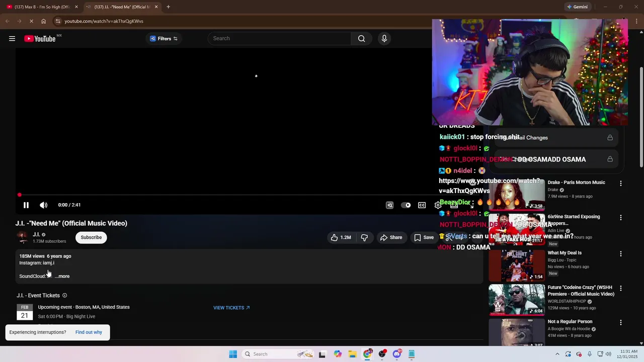
Task: Open Notepad taskbar icon
Action: (412, 354)
